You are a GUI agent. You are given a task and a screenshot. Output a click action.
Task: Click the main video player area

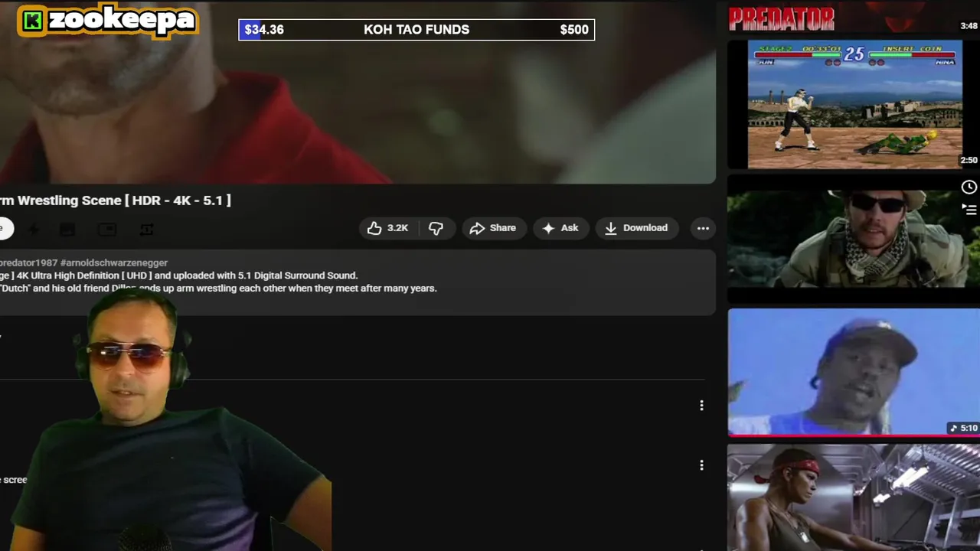(358, 92)
